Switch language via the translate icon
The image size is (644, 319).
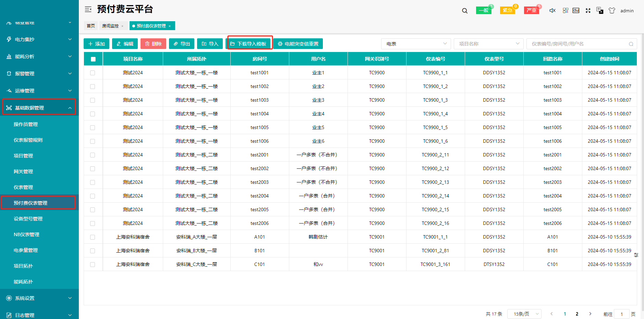pos(600,11)
